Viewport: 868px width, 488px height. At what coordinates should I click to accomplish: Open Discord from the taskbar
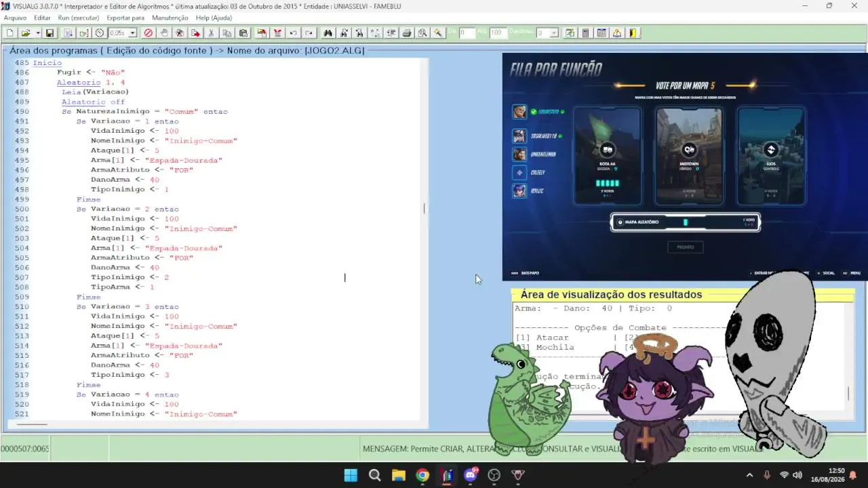pos(471,475)
